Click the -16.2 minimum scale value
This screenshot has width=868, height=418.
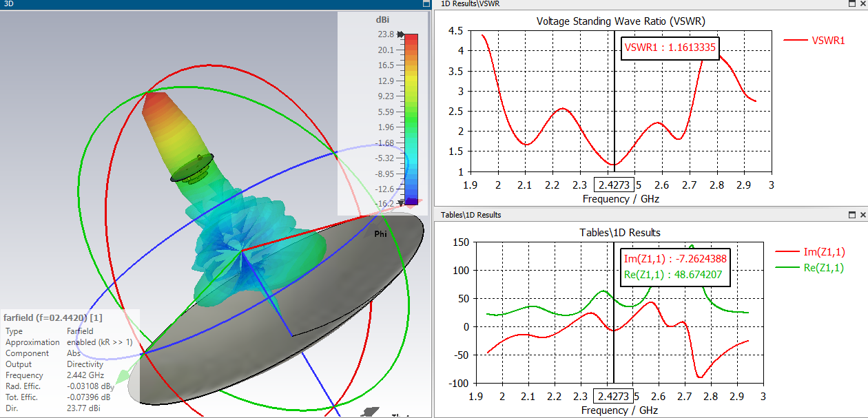385,203
